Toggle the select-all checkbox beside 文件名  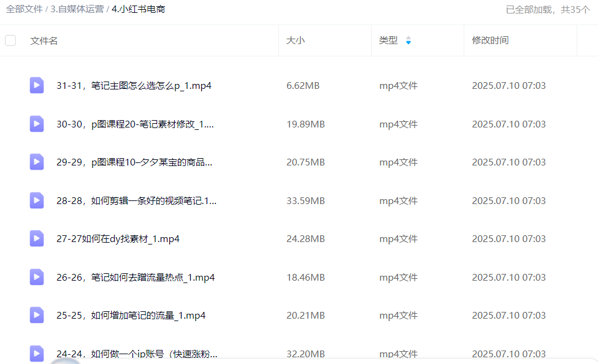(x=10, y=40)
